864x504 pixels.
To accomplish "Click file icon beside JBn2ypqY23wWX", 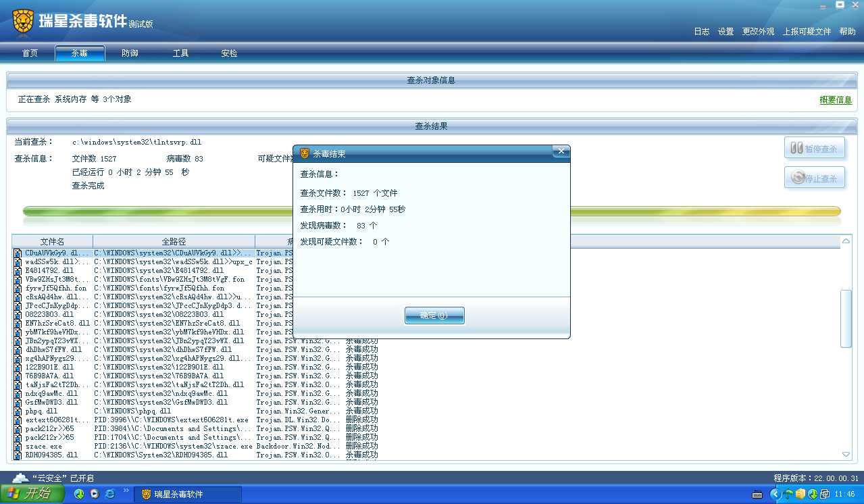I will (x=18, y=341).
